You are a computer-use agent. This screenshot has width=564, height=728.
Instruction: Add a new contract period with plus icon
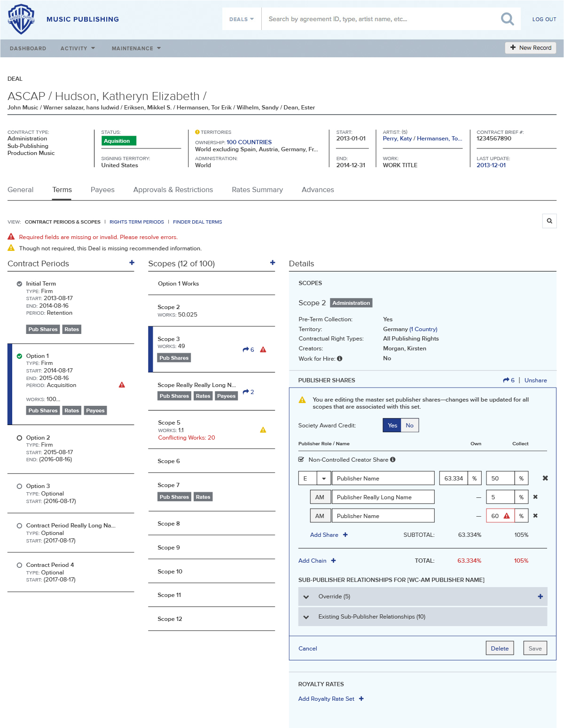click(132, 263)
